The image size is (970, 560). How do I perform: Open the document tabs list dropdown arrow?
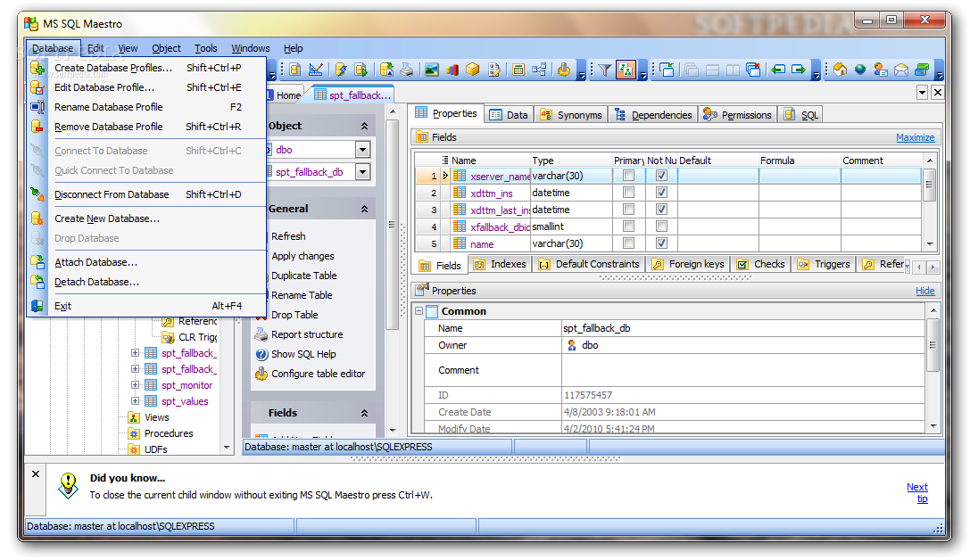pos(922,93)
